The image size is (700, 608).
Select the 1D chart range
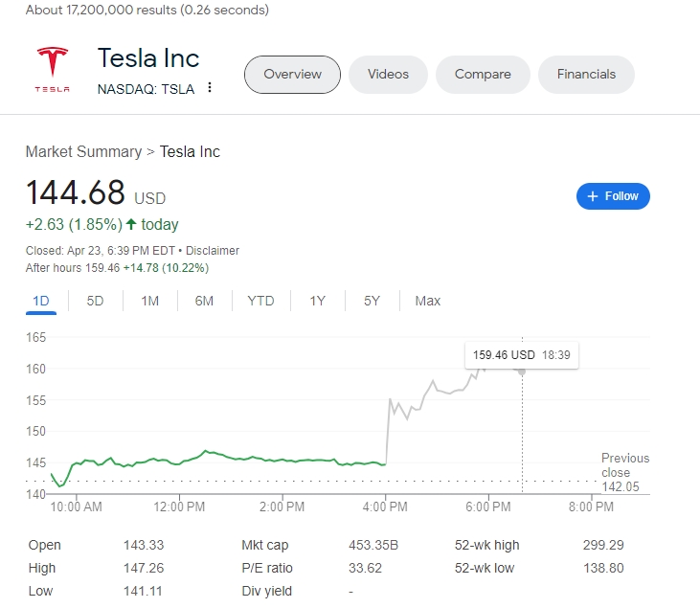click(x=41, y=301)
